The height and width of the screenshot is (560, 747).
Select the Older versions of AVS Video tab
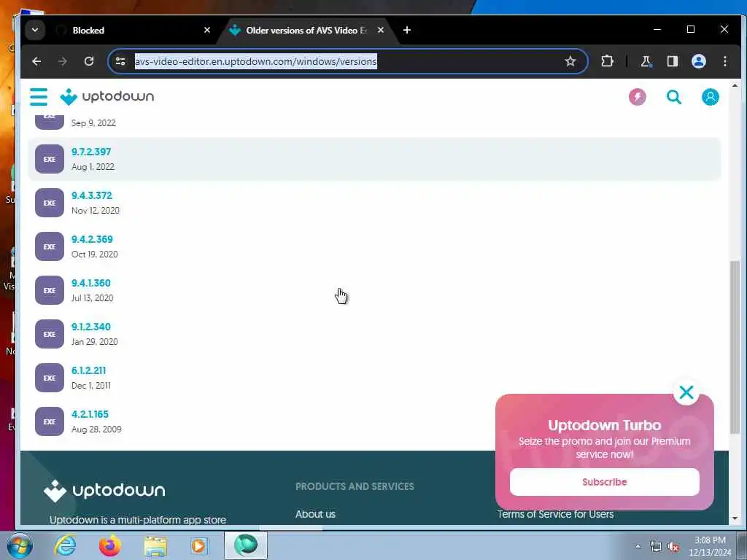[306, 31]
